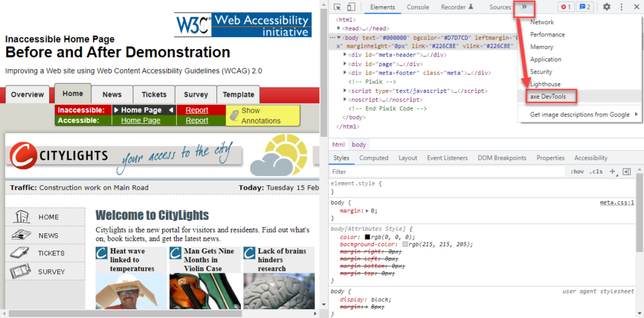Open the DOM Breakpoints tab
This screenshot has height=318, width=644.
pos(502,158)
